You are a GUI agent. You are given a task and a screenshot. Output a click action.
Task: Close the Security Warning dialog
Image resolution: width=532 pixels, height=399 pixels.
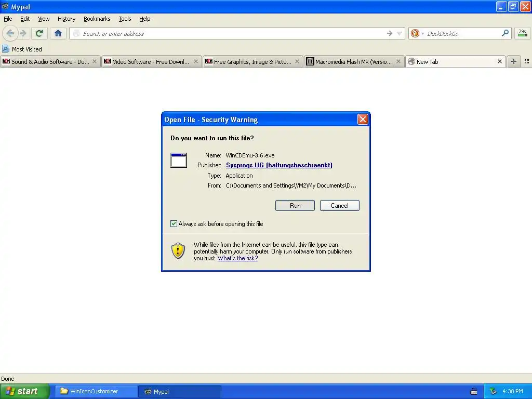[x=363, y=119]
